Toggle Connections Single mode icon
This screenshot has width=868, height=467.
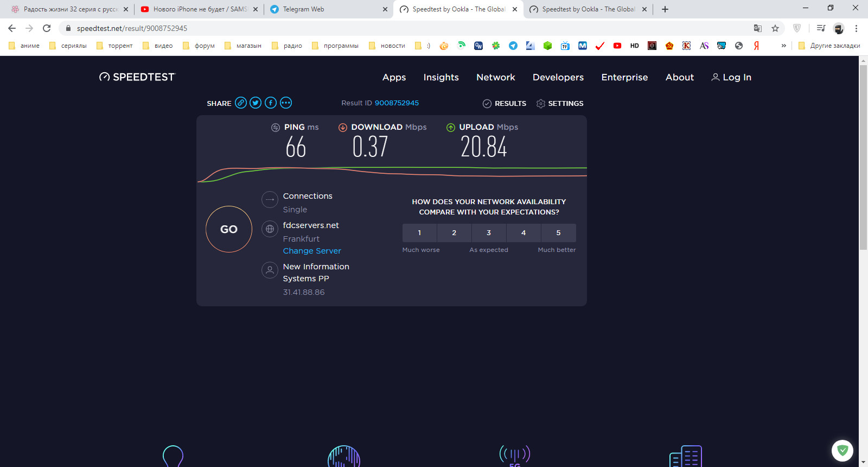270,200
